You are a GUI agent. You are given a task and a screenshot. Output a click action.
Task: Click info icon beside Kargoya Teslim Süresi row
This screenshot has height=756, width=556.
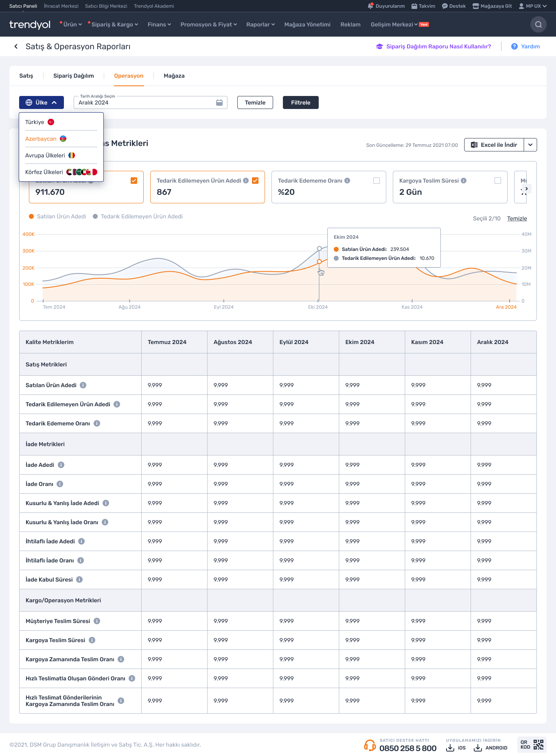point(92,640)
